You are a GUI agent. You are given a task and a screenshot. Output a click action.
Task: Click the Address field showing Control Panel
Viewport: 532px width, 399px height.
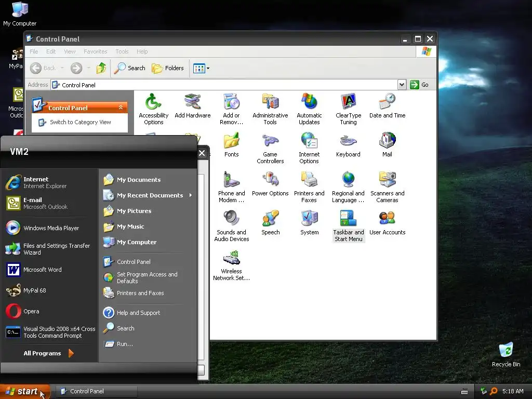(x=224, y=85)
